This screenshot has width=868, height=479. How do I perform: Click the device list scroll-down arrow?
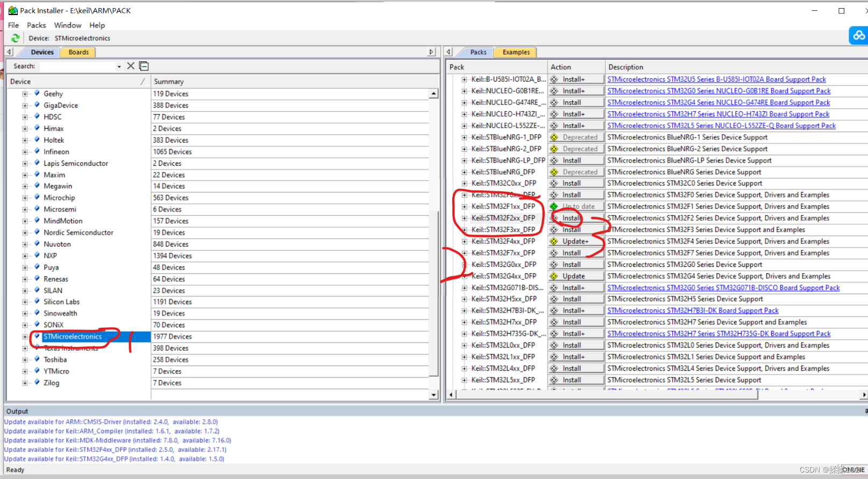pyautogui.click(x=433, y=395)
